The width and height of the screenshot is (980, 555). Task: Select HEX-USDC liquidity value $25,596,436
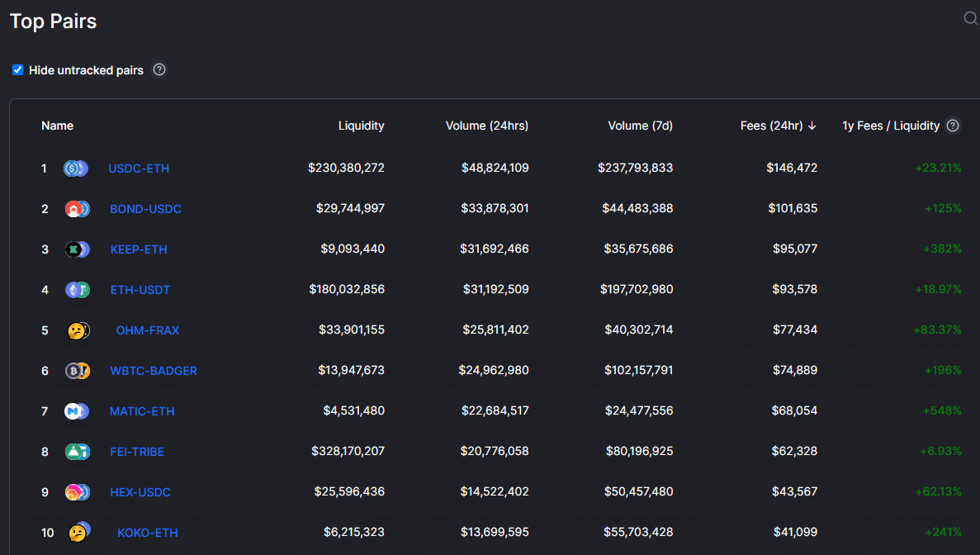(349, 492)
